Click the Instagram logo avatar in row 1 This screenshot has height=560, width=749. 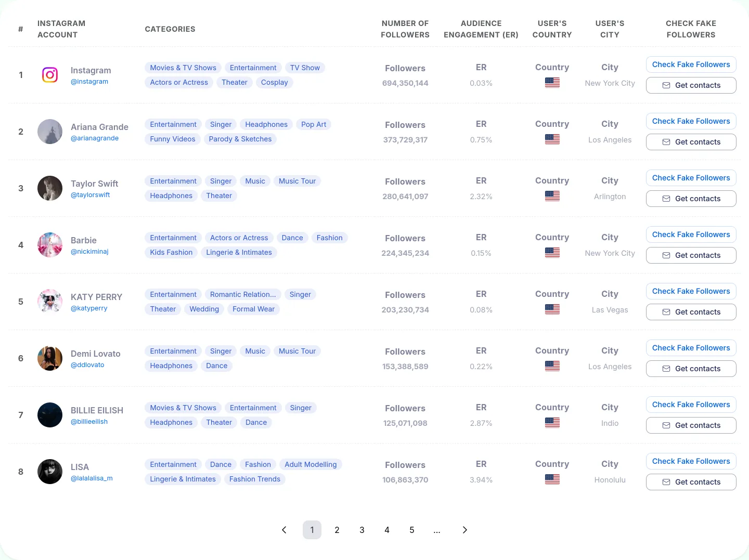[50, 75]
